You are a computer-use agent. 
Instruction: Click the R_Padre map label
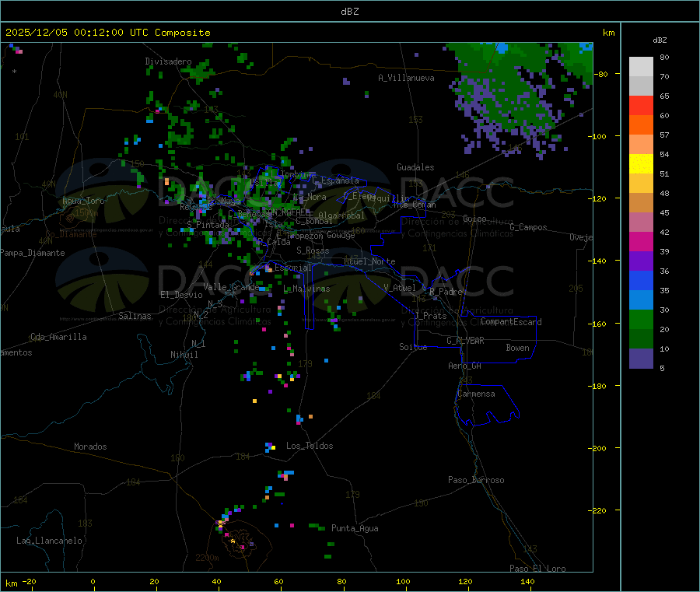tap(446, 292)
